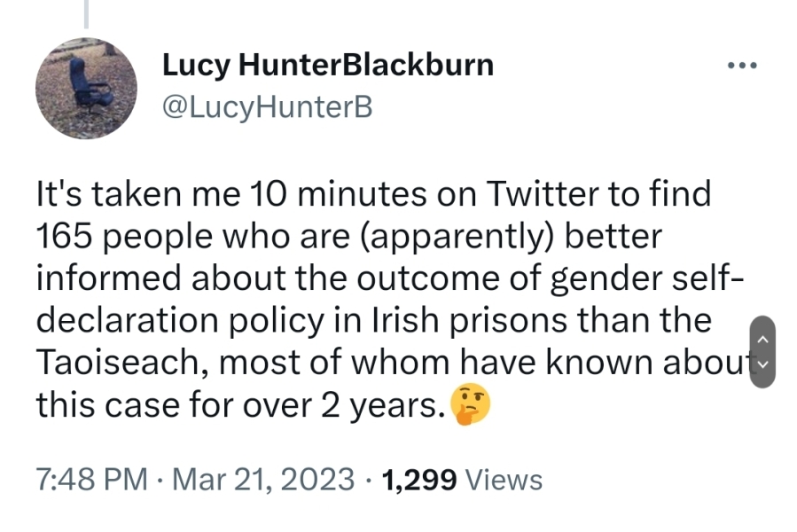Select the display name Lucy HunterBlackburn
Image resolution: width=797 pixels, height=532 pixels.
pos(327,64)
